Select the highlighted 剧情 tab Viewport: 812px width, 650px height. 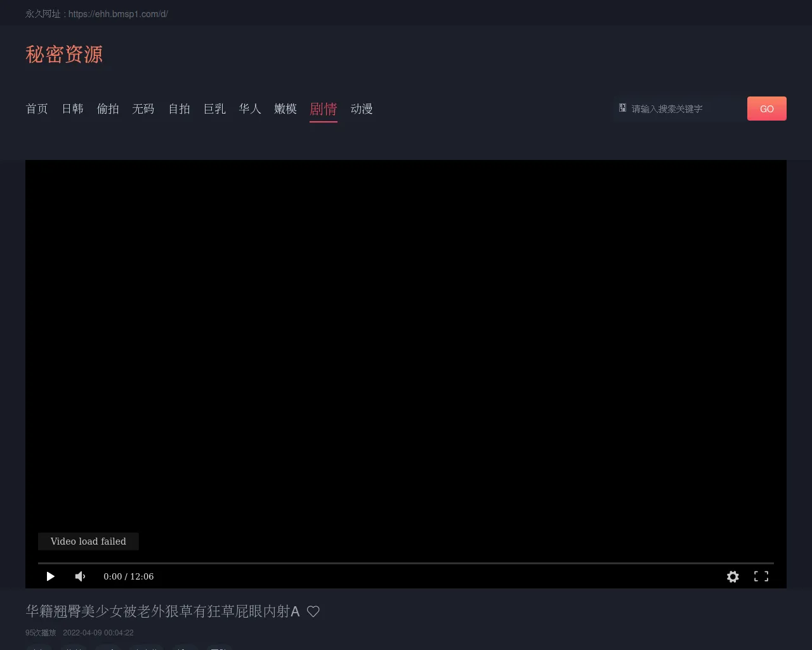pyautogui.click(x=324, y=109)
